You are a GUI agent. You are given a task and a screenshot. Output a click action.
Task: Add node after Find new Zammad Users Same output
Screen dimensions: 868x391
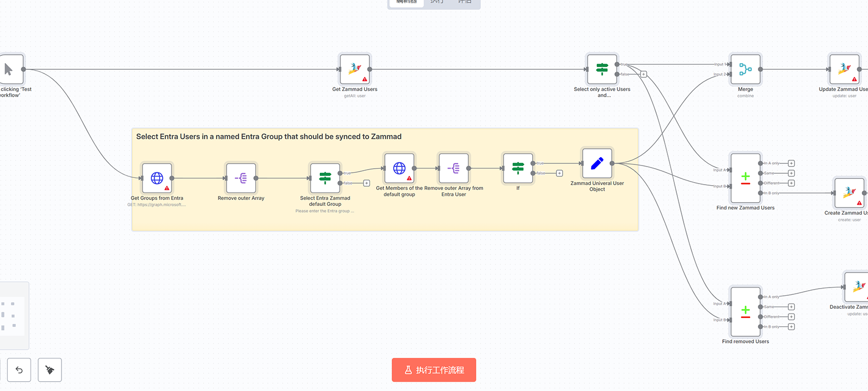(x=791, y=173)
